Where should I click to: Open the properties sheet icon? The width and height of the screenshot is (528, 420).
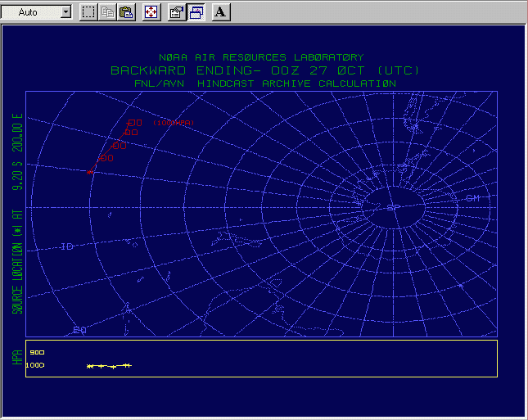pos(176,12)
